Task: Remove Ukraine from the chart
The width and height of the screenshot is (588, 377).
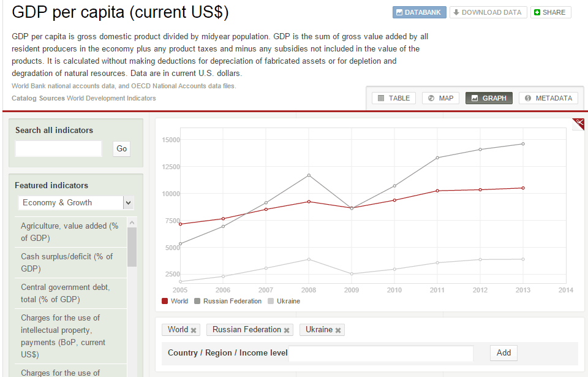Action: (338, 330)
